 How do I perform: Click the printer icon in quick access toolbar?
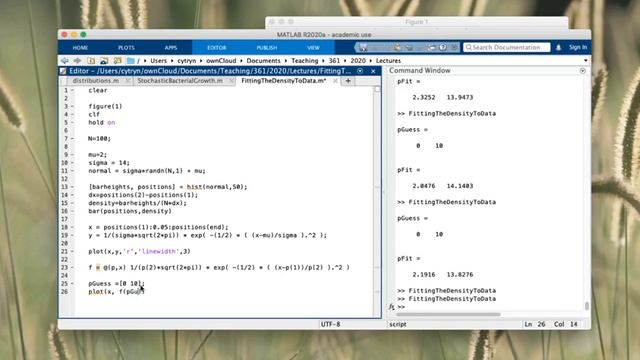click(x=432, y=48)
